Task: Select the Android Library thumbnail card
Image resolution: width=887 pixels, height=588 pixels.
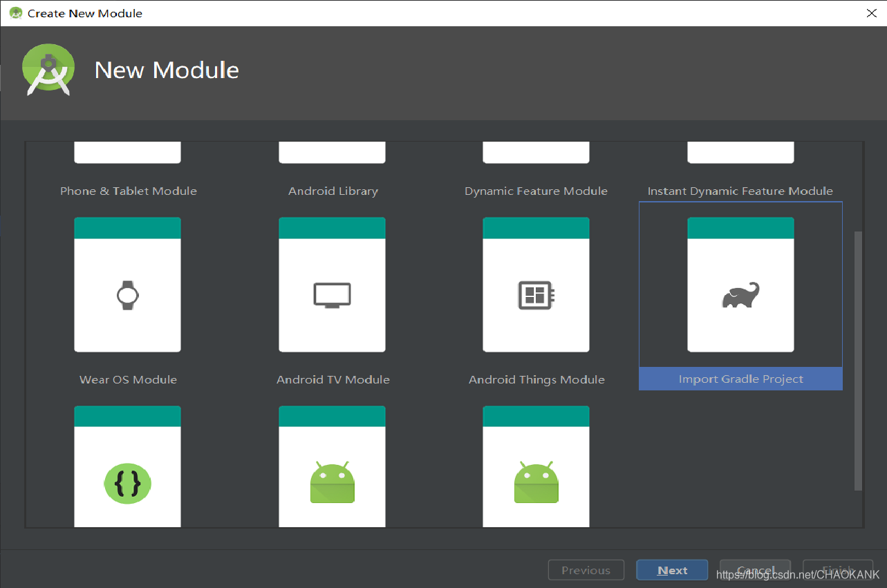Action: [x=333, y=153]
